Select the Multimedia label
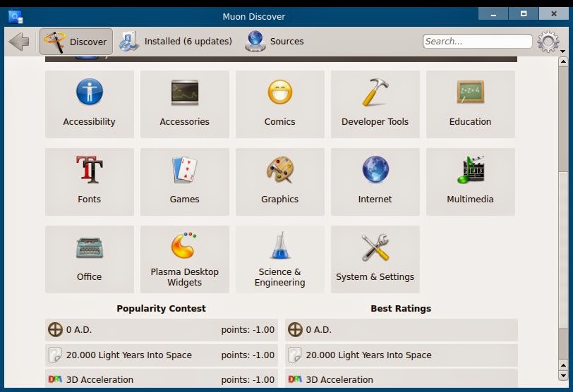This screenshot has width=573, height=392. pyautogui.click(x=470, y=199)
